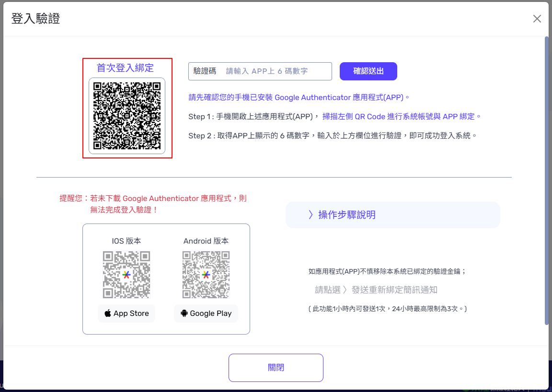Viewport: 552px width, 392px height.
Task: Click the chevron arrow beside 操作步驟說明
Action: (310, 215)
